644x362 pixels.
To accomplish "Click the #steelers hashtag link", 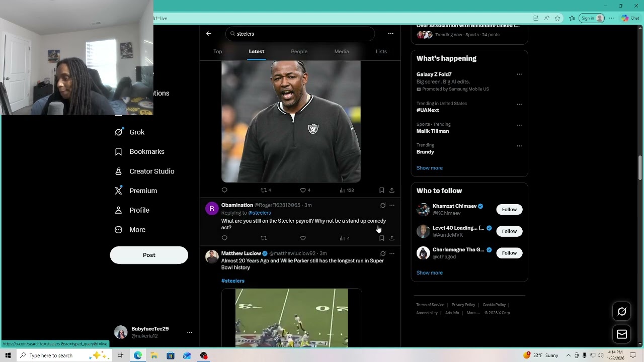I will (233, 281).
